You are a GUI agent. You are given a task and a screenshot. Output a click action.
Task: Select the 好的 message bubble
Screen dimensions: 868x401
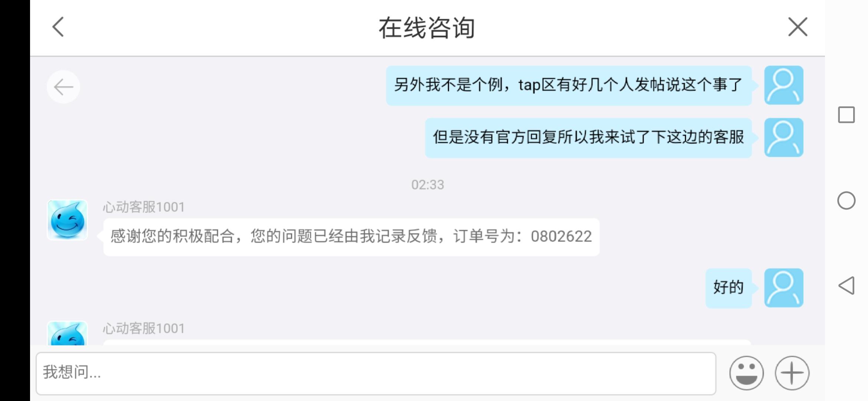coord(729,288)
